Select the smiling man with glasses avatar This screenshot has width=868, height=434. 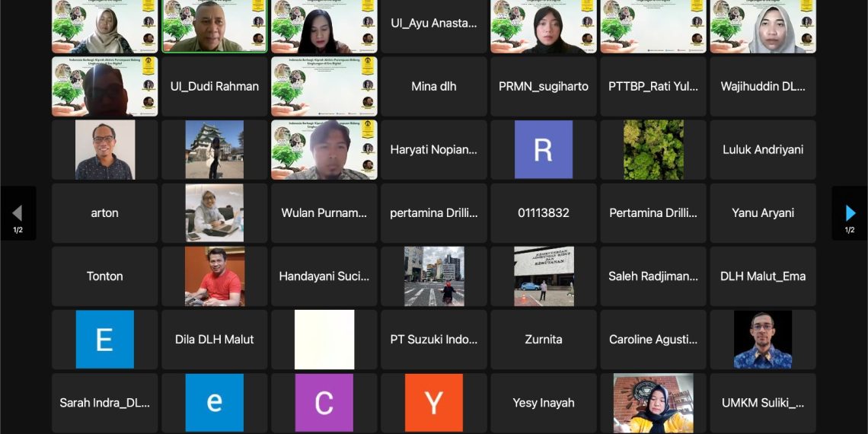click(x=104, y=149)
